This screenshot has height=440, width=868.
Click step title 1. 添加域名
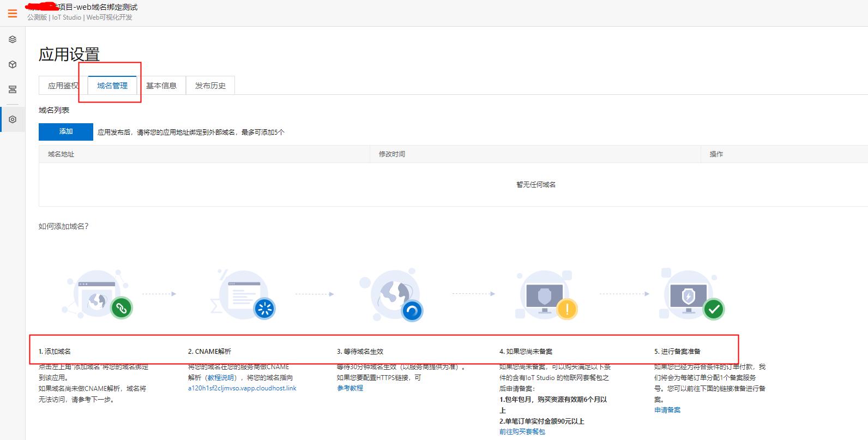55,352
